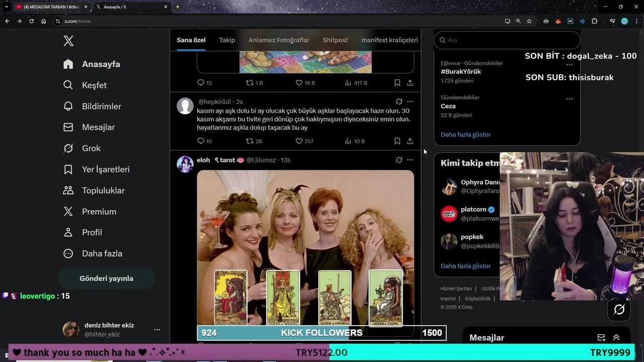Open more options on the @hepkirildi post
644x362 pixels.
(410, 102)
